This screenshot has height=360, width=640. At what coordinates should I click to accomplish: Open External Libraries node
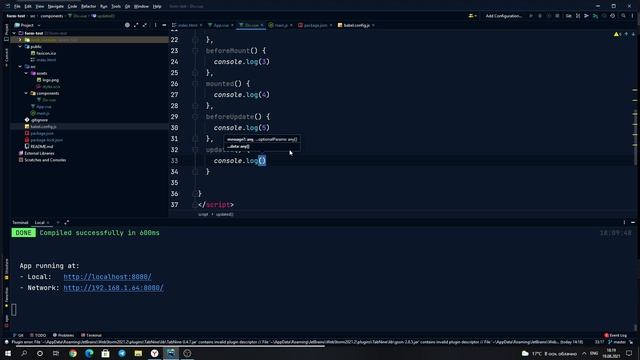pyautogui.click(x=36, y=153)
